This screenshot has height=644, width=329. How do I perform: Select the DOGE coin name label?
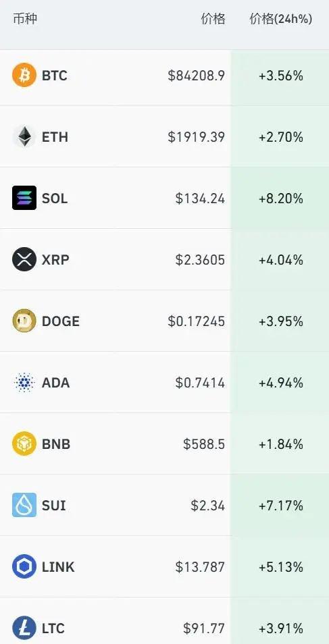(61, 321)
